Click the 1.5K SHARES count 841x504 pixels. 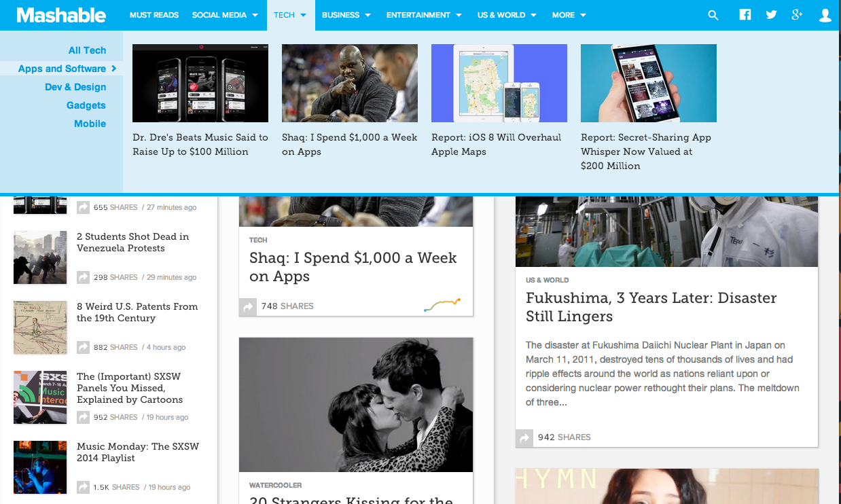point(117,487)
